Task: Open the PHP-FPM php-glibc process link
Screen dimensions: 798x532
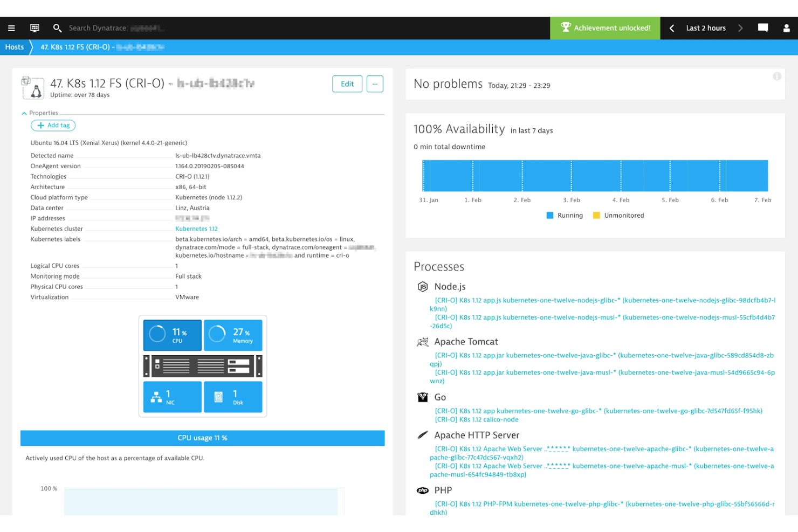Action: 602,508
